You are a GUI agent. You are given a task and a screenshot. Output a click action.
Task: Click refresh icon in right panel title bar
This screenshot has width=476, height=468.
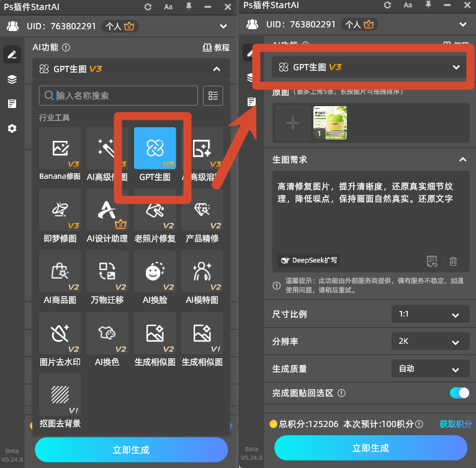point(387,5)
